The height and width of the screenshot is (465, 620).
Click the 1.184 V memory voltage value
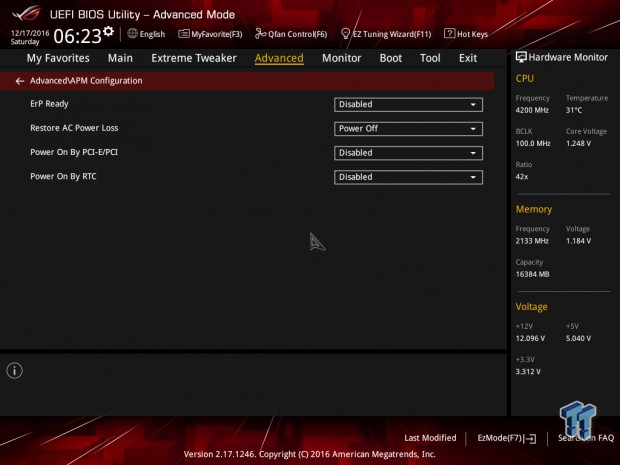click(x=578, y=241)
